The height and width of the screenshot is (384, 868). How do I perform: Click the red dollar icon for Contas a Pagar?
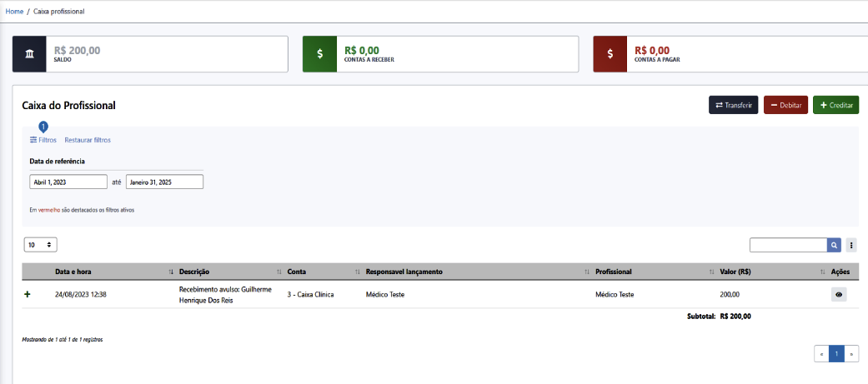pos(610,54)
